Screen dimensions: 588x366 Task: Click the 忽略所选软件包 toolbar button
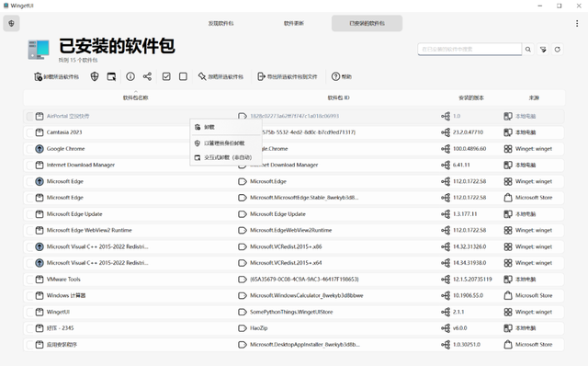220,76
